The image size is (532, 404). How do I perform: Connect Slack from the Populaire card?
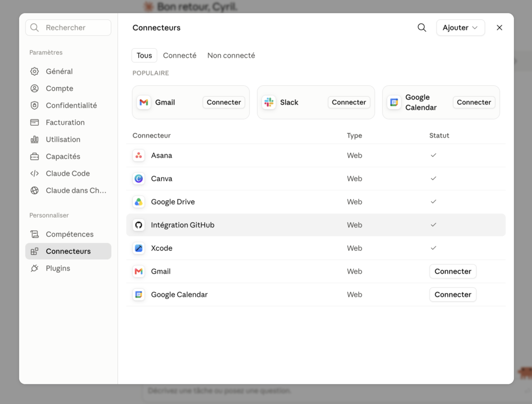tap(349, 102)
